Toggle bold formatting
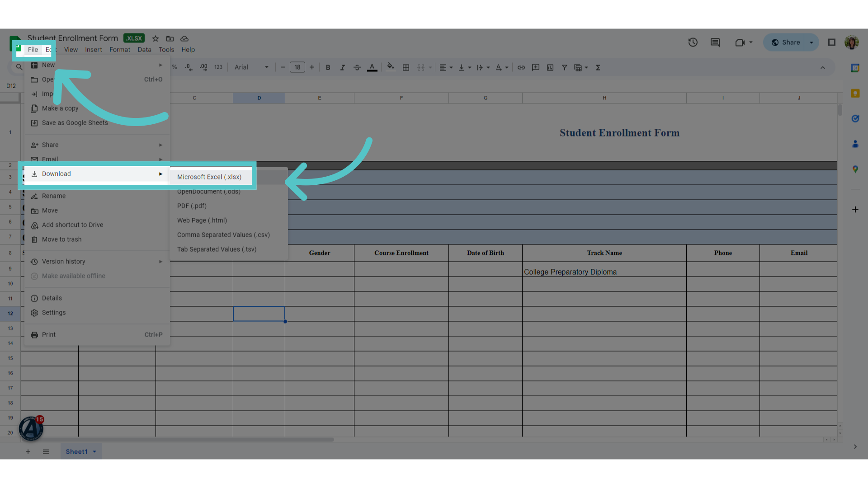868x488 pixels. tap(328, 68)
